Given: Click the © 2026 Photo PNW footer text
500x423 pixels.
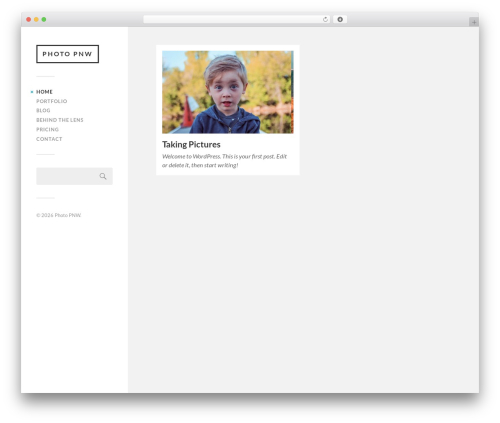Looking at the screenshot, I should (x=59, y=215).
